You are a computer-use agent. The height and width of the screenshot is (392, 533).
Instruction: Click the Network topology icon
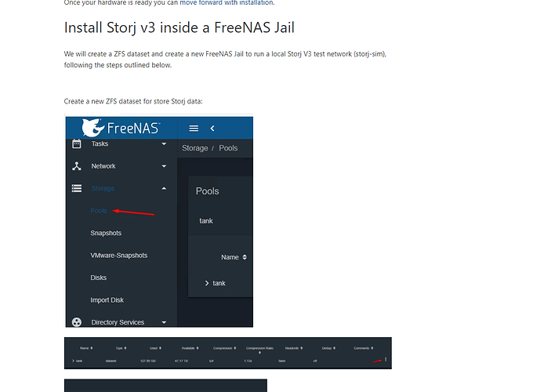tap(77, 166)
